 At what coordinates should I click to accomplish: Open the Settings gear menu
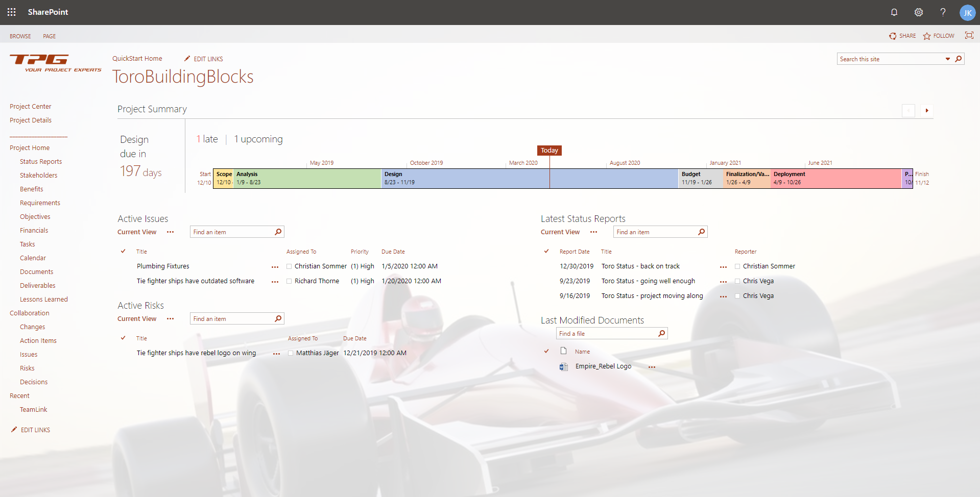click(x=918, y=12)
